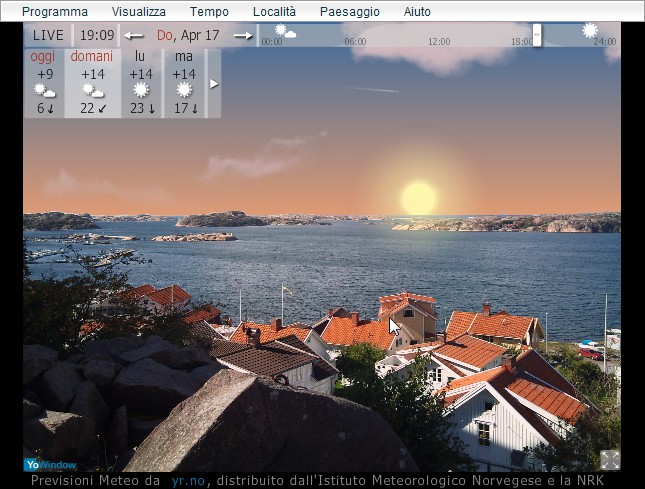Click the domani partly cloudy weather icon
Screen dimensions: 645x489
click(x=93, y=90)
